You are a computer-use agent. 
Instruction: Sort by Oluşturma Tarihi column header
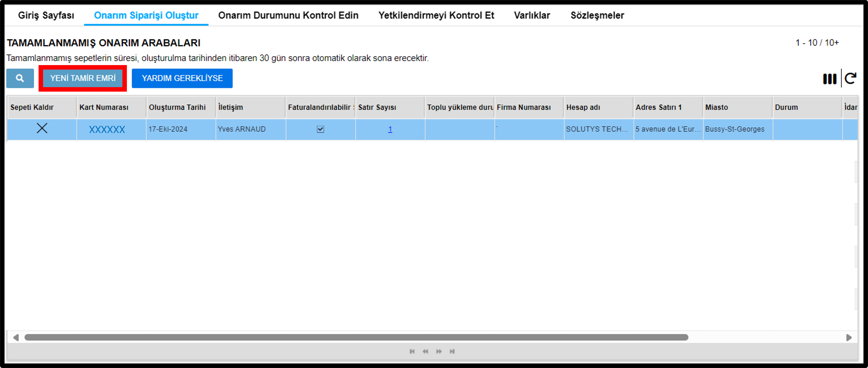(181, 107)
